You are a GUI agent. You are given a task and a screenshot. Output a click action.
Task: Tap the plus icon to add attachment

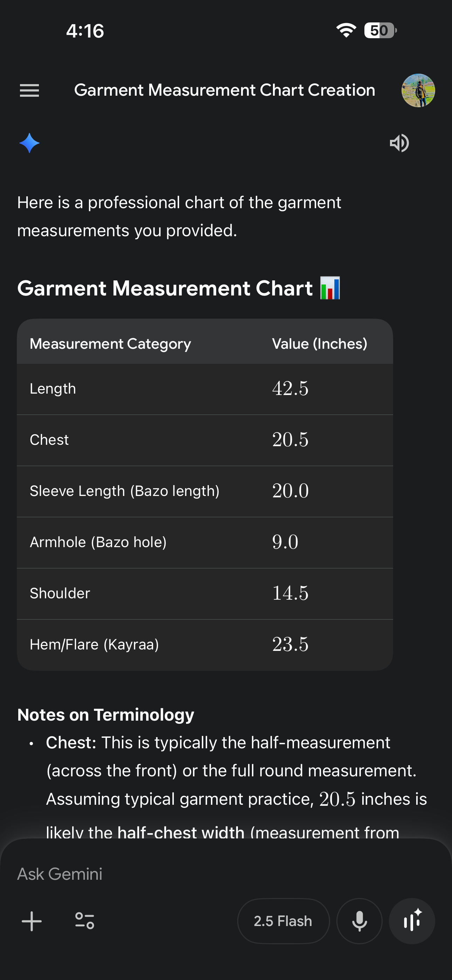click(x=32, y=921)
